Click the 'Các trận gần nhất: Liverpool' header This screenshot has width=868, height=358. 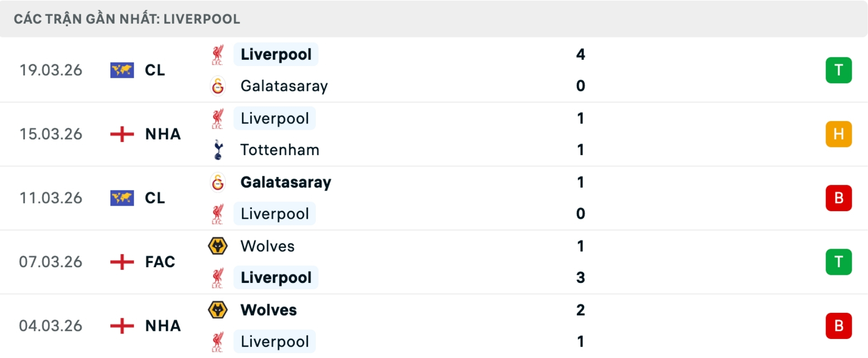tap(127, 19)
